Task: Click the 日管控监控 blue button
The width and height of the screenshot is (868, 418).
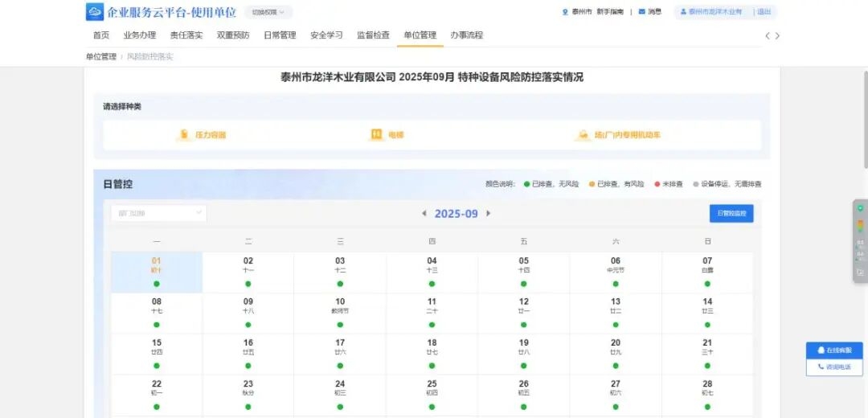Action: point(731,214)
